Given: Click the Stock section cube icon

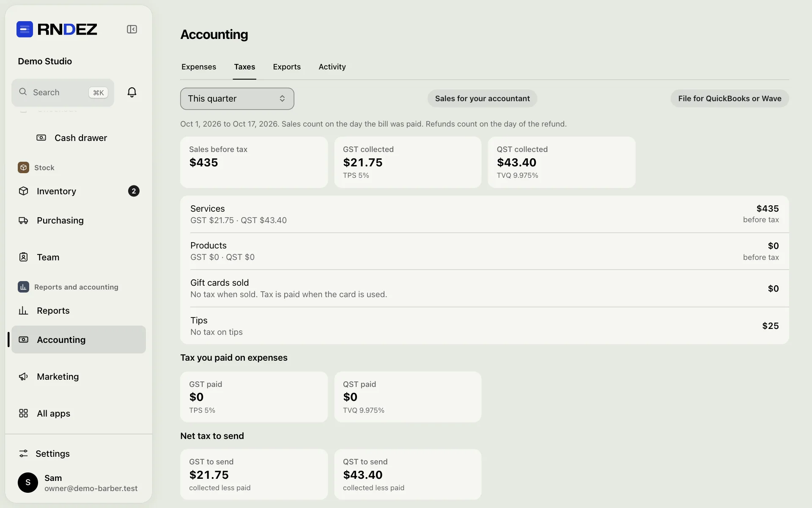Looking at the screenshot, I should click(24, 167).
